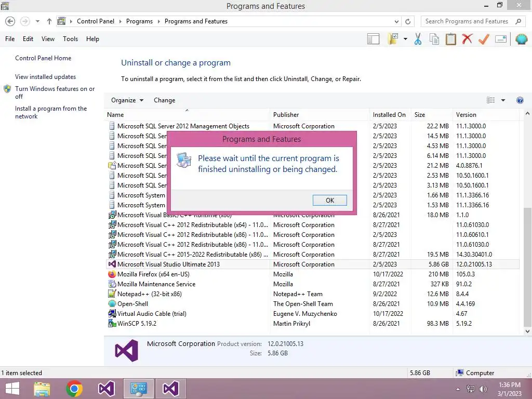Select Visual C++ 2015-2022 Redistributable (x86) entry

click(x=312, y=255)
